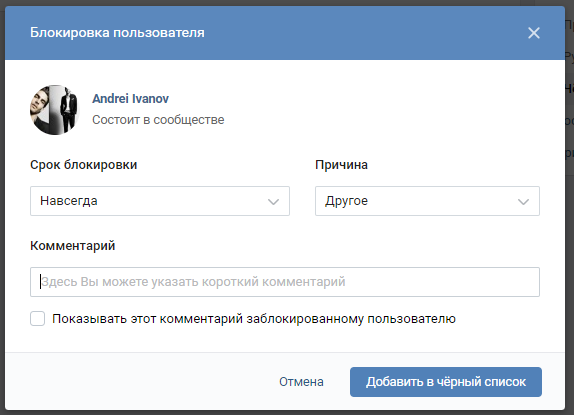This screenshot has height=415, width=574.
Task: Click the Состоит в сообществе status text
Action: (158, 120)
